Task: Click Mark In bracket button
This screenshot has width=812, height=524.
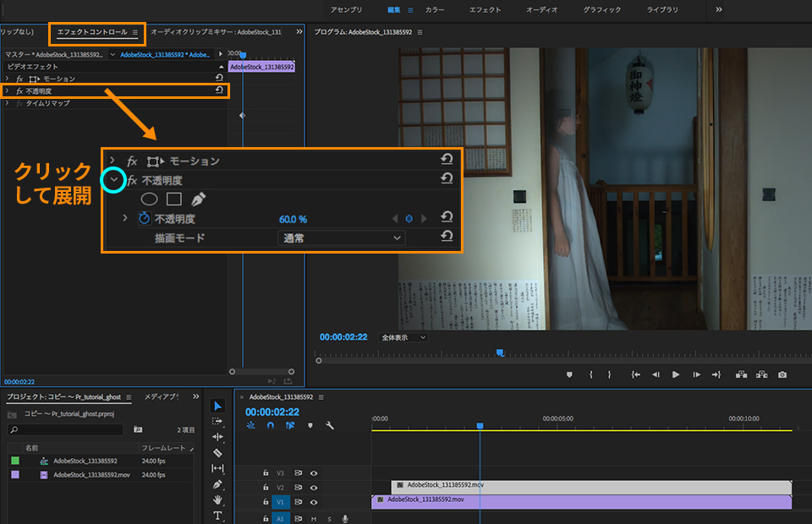Action: (591, 374)
